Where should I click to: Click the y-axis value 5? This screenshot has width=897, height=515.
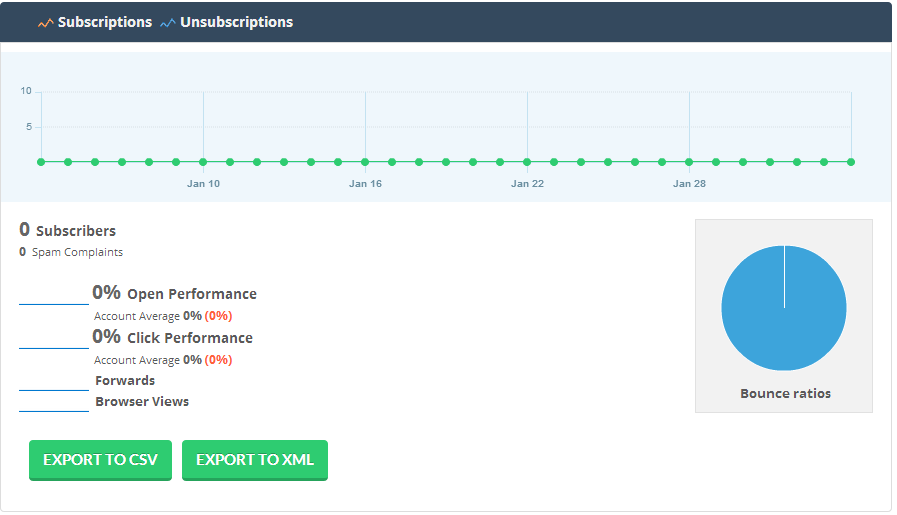point(29,127)
